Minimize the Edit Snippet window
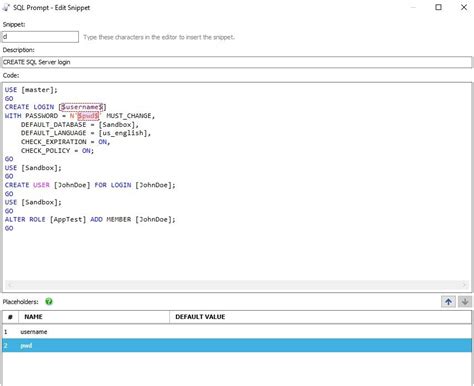The image size is (474, 386). [x=413, y=7]
